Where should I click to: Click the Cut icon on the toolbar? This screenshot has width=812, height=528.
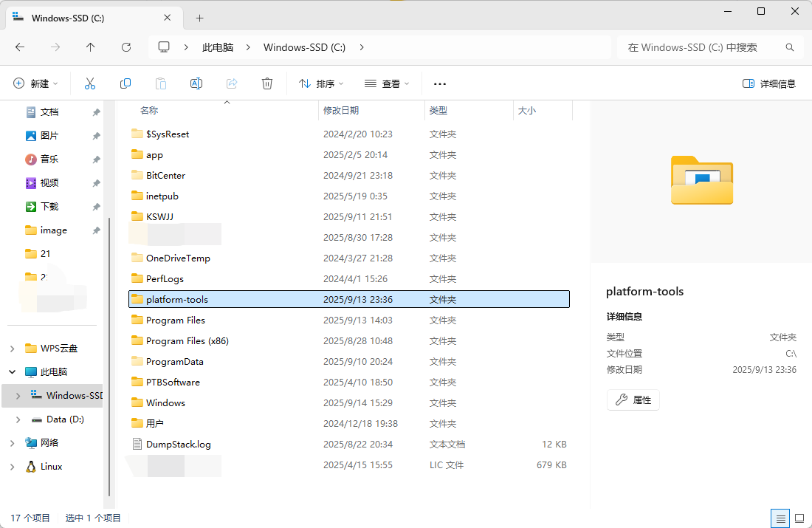point(90,83)
